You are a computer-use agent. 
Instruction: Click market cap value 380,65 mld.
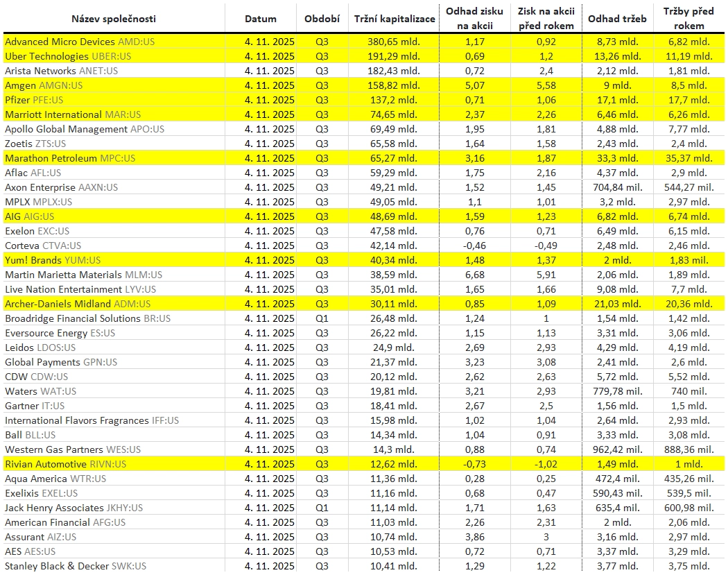click(x=394, y=42)
